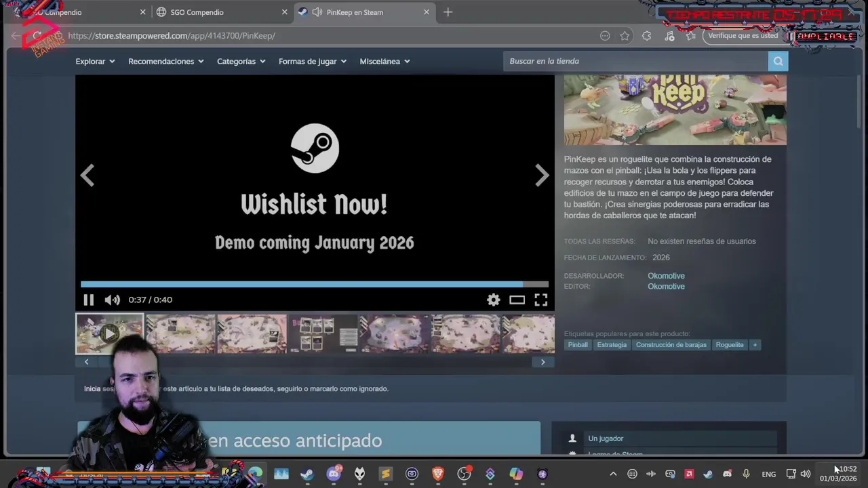
Task: Show hidden system tray icons chevron
Action: (x=613, y=474)
